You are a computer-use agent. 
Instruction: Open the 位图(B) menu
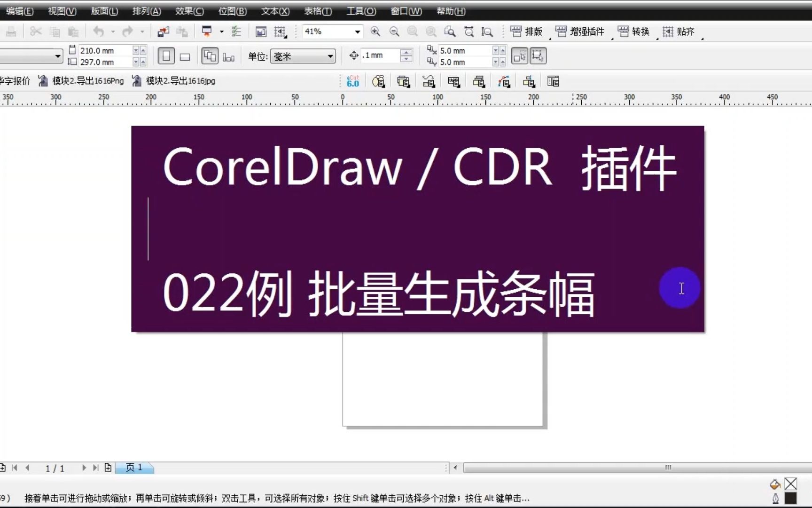(232, 11)
